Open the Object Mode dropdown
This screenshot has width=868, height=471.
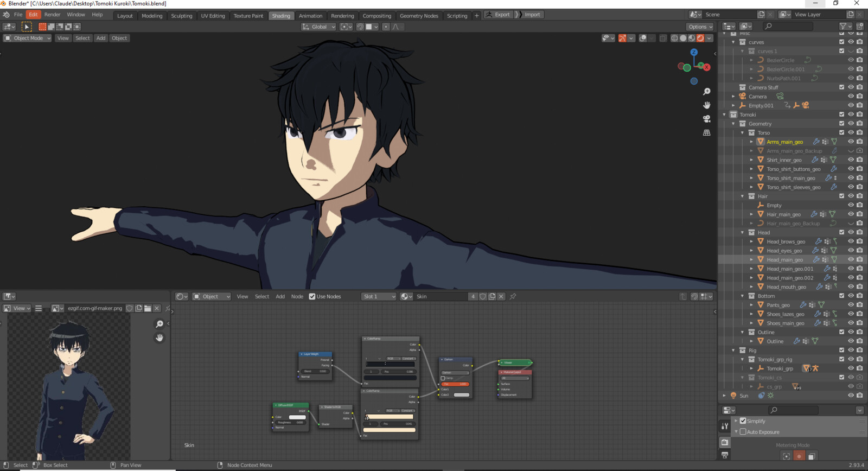27,38
